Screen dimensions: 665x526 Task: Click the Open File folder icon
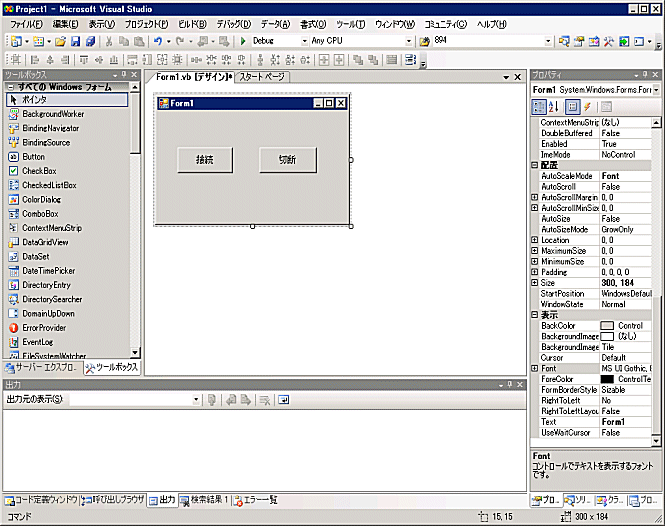coord(60,41)
